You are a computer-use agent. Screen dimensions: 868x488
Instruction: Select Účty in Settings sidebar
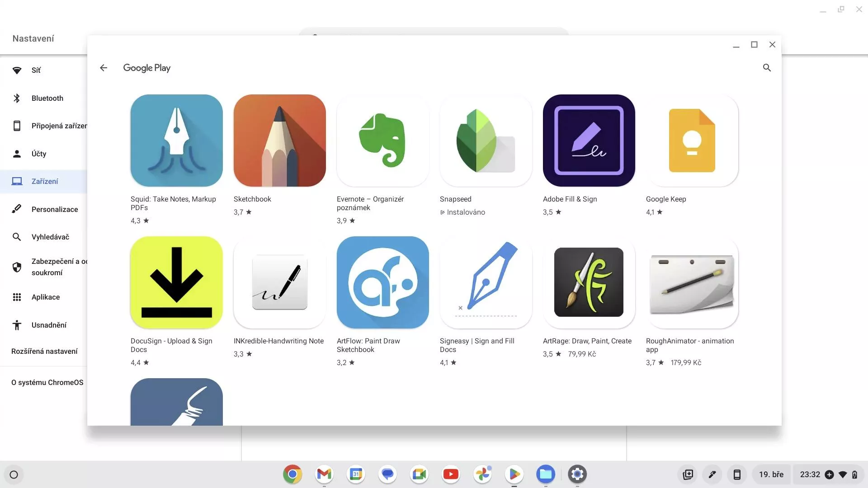[44, 154]
